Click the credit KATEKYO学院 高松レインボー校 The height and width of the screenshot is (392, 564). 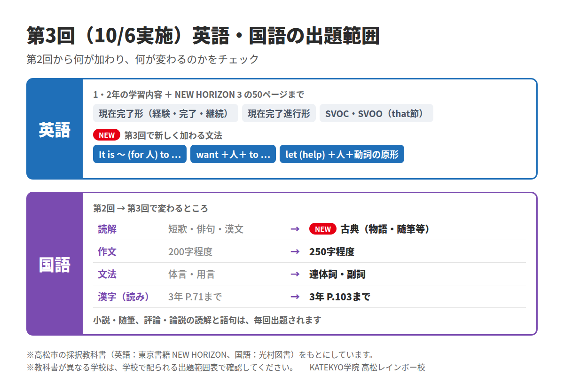367,367
